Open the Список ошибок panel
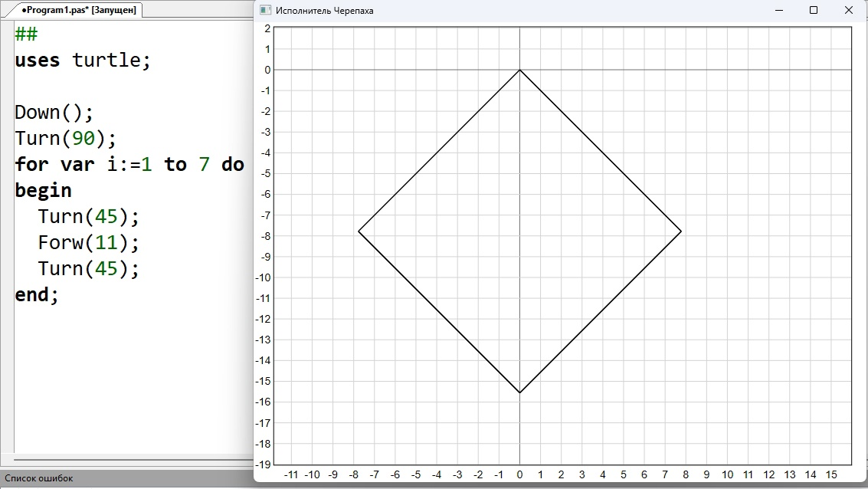 (x=39, y=478)
